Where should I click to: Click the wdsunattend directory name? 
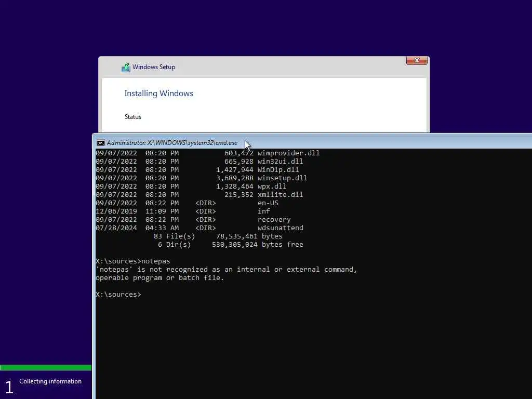280,228
